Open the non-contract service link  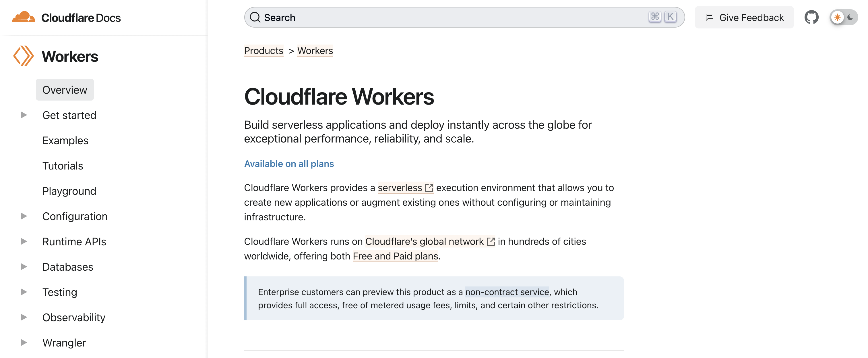coord(507,292)
